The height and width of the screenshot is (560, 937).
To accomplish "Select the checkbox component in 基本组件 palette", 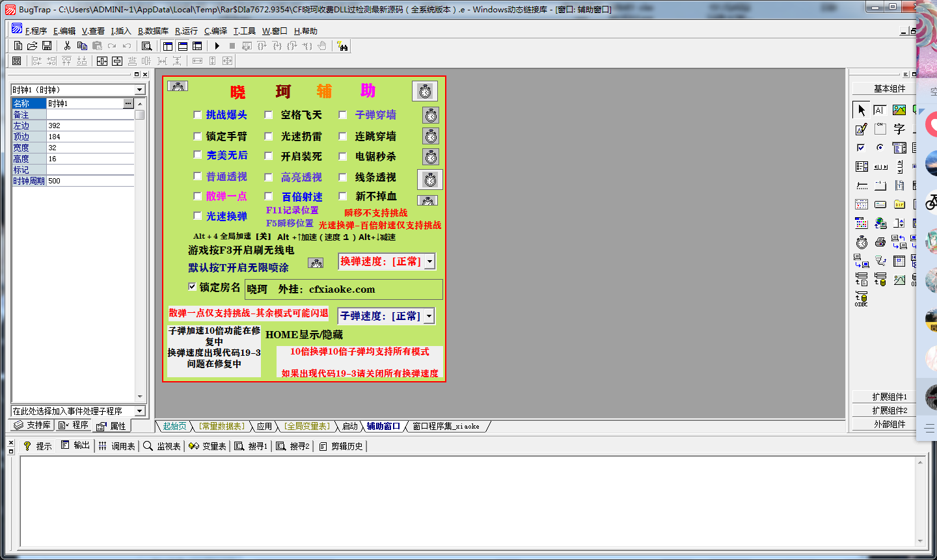I will pos(860,147).
